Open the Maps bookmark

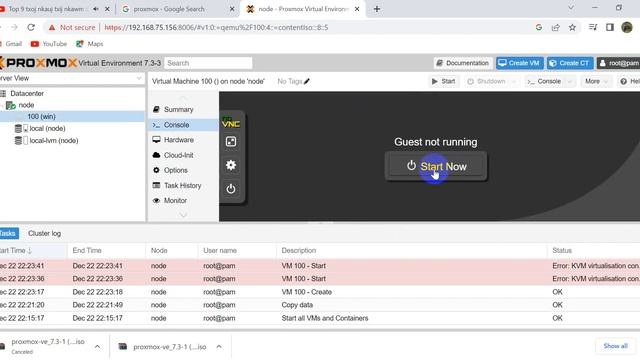click(89, 44)
